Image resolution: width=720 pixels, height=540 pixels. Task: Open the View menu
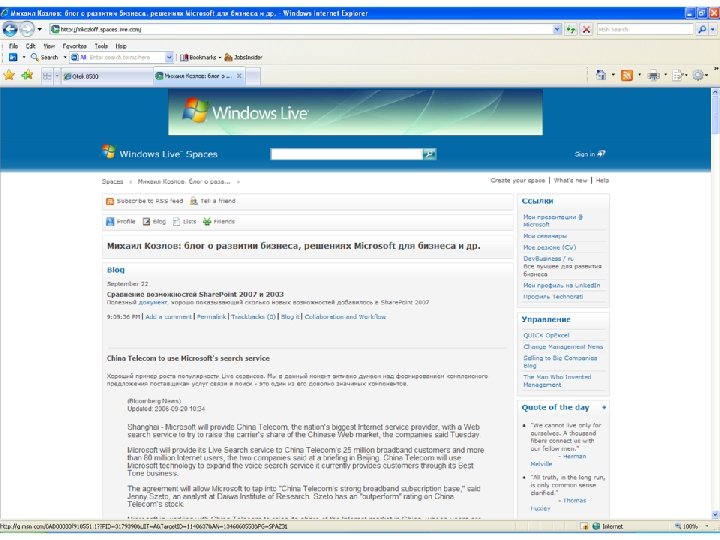[49, 46]
